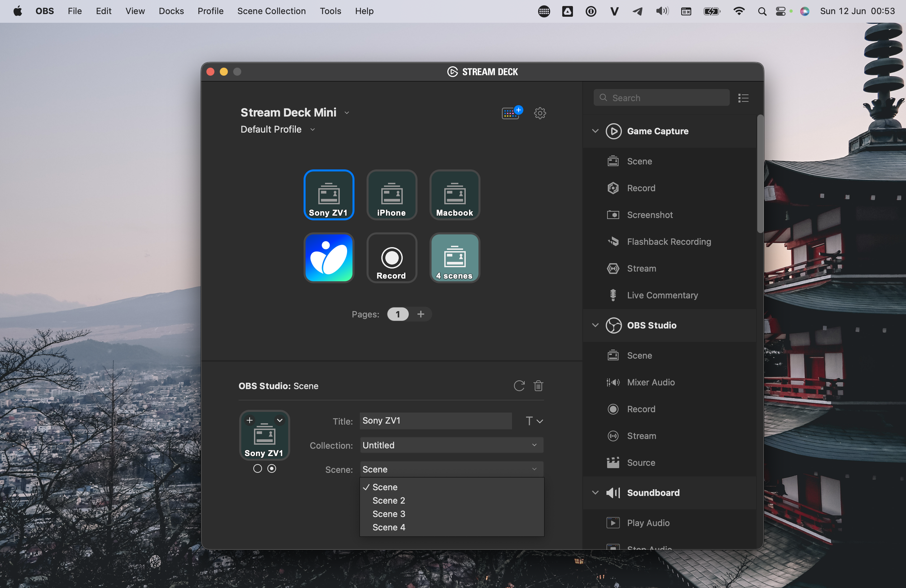The image size is (906, 588).
Task: Choose the Screenshot action
Action: click(669, 215)
